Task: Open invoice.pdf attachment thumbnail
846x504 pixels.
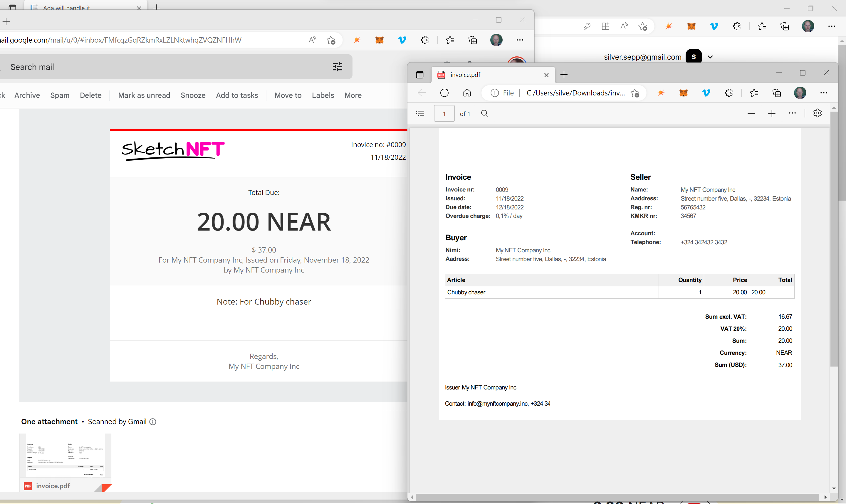Action: (66, 458)
